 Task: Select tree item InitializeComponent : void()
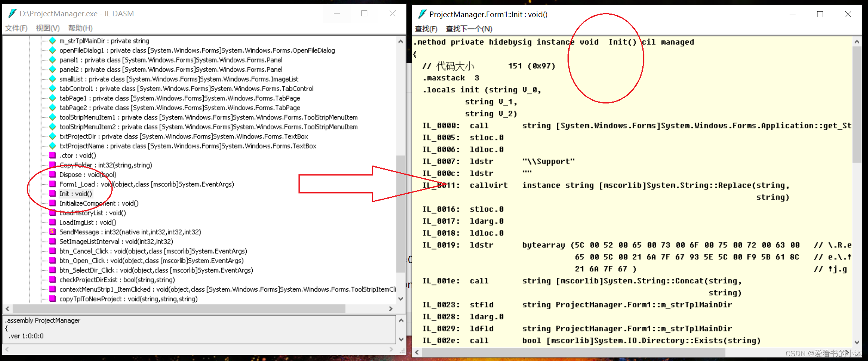pyautogui.click(x=99, y=203)
